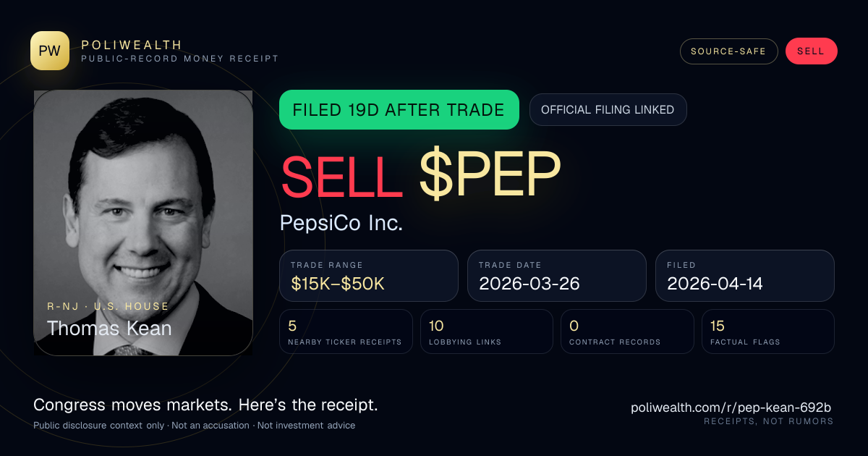Click the $PEP ticker symbol
Image resolution: width=868 pixels, height=456 pixels.
[x=490, y=177]
